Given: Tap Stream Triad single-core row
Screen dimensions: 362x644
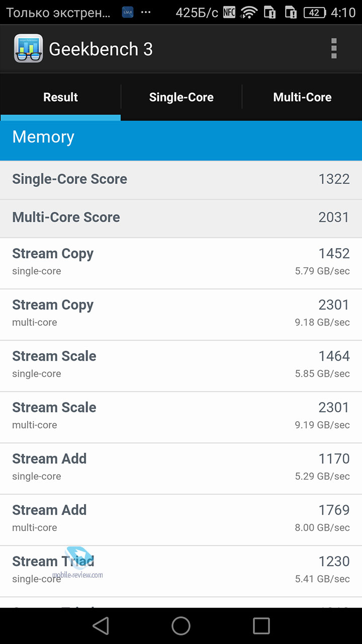Looking at the screenshot, I should [181, 571].
